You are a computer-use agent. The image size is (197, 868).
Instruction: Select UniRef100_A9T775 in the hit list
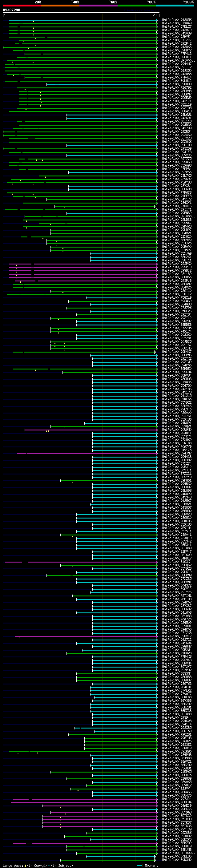[176, 159]
